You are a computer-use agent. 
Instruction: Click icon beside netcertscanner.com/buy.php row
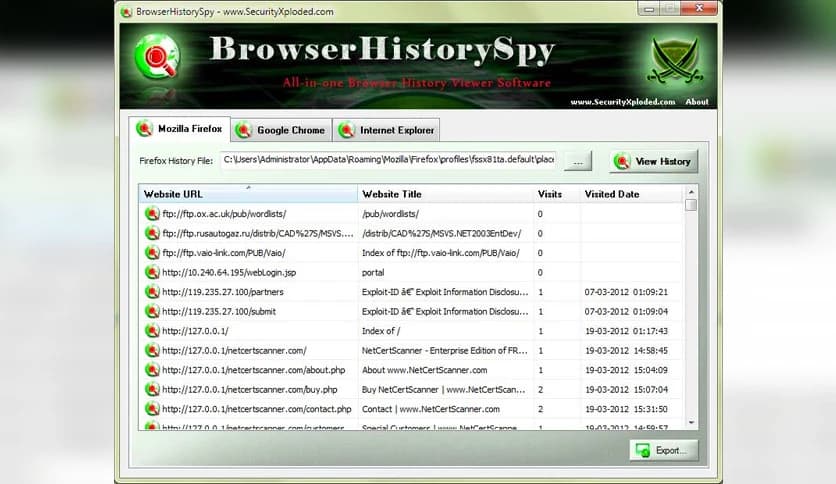152,390
